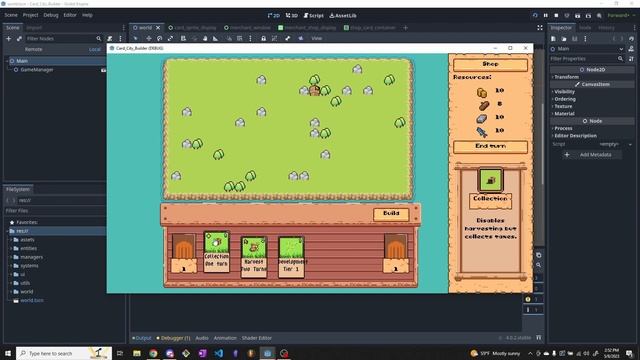Click the Build button in game
The image size is (640, 360).
[x=391, y=214]
